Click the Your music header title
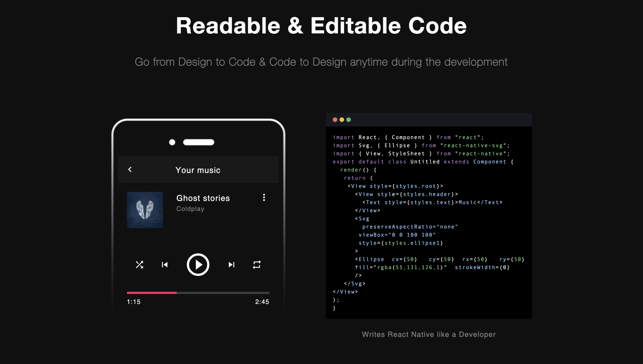 click(x=198, y=170)
